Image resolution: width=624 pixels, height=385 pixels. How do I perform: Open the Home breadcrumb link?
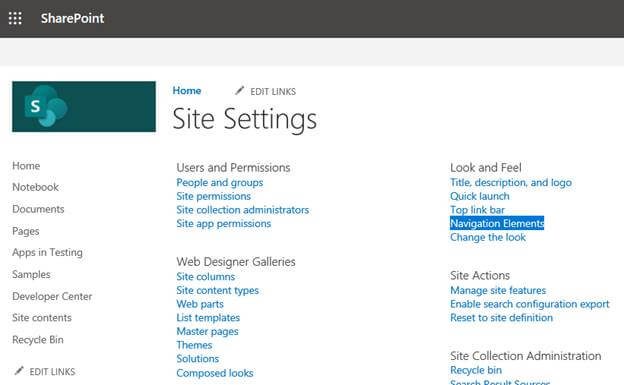187,91
